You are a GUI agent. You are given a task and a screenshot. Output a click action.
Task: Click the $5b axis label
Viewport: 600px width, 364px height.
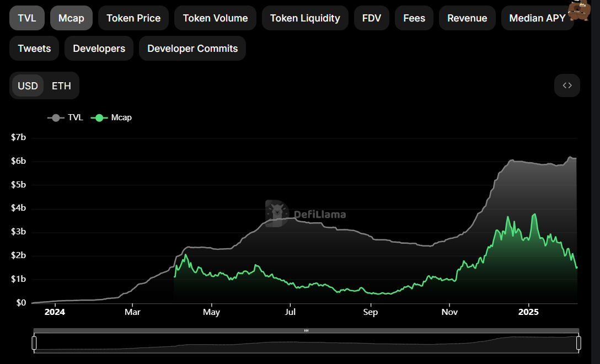coord(18,185)
